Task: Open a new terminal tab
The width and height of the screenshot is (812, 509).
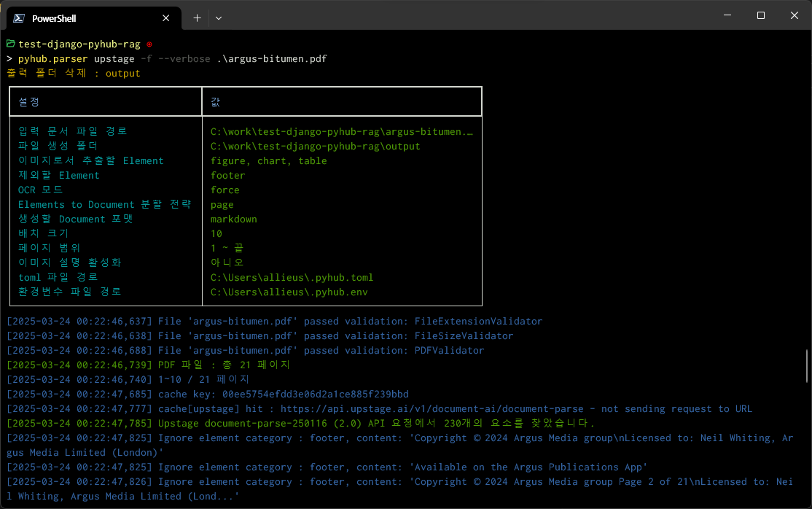Action: 197,18
